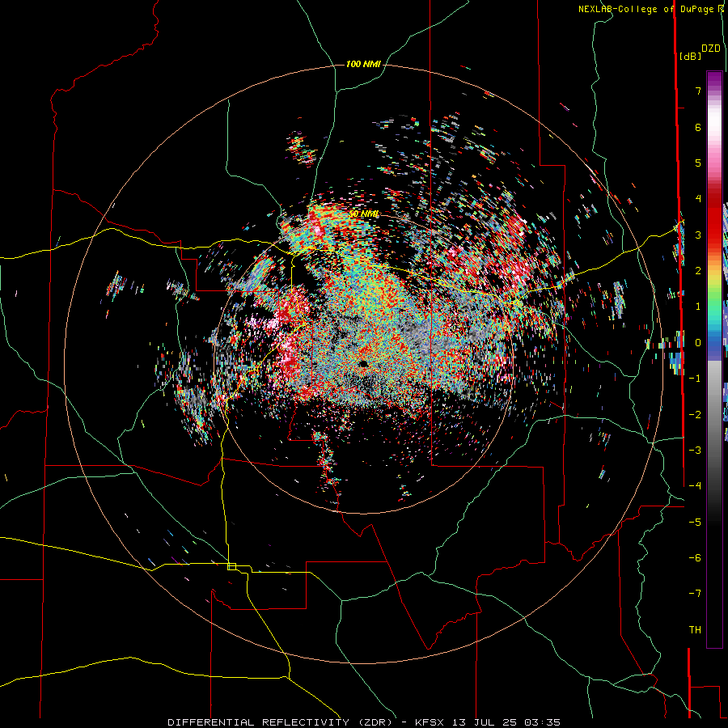Click the 100 NMI range ring label

click(363, 64)
